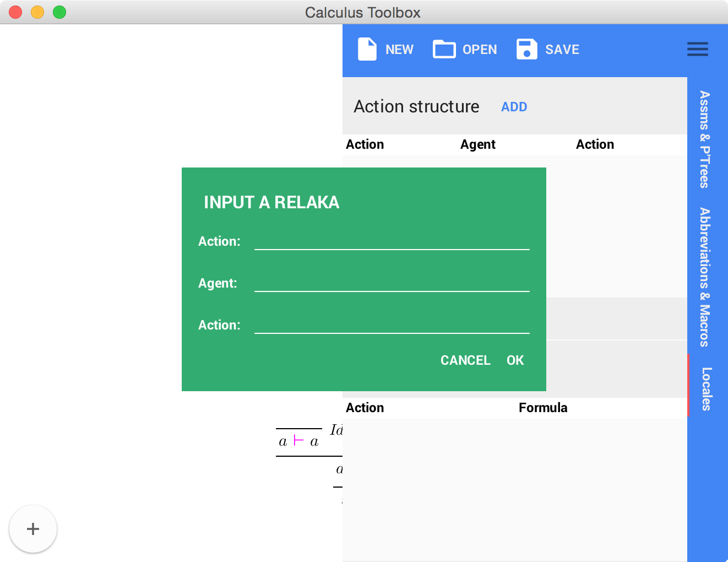Click the Agent column header
The width and height of the screenshot is (728, 562).
pyautogui.click(x=478, y=144)
